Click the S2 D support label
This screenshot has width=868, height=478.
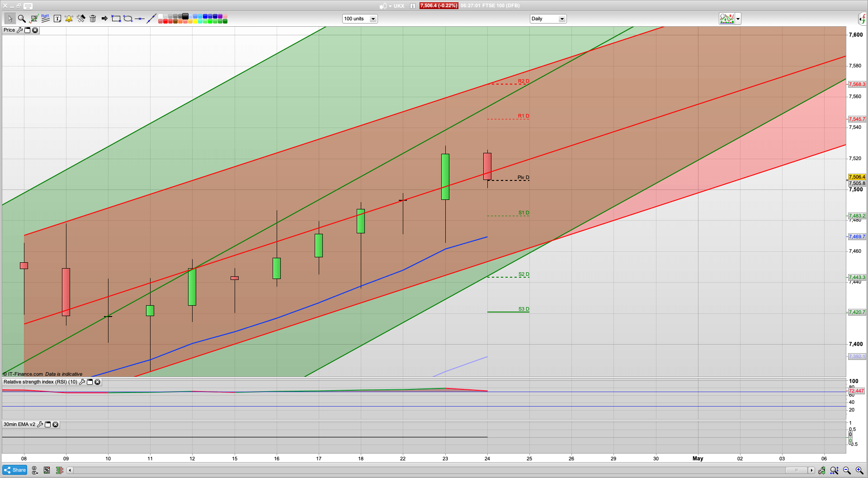pyautogui.click(x=524, y=274)
